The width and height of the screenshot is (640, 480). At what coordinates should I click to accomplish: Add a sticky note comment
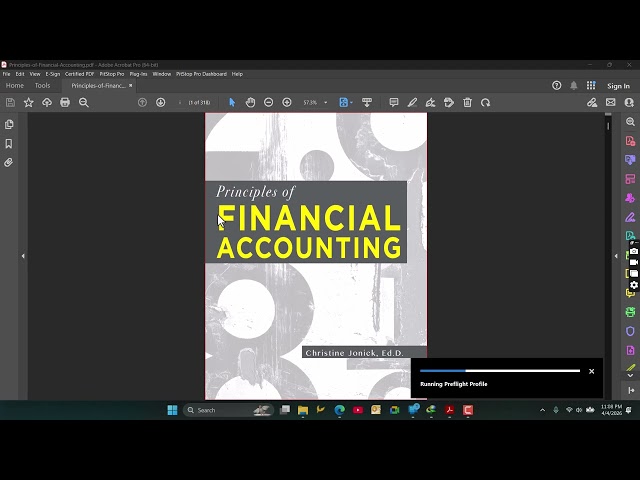tap(394, 102)
